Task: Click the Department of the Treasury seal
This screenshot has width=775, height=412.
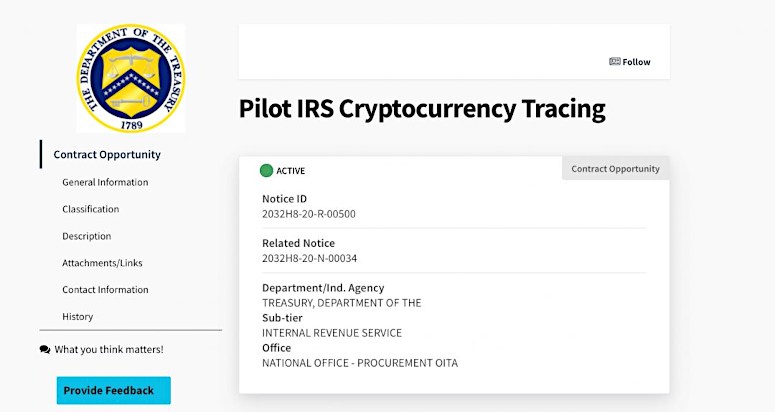Action: pyautogui.click(x=131, y=78)
